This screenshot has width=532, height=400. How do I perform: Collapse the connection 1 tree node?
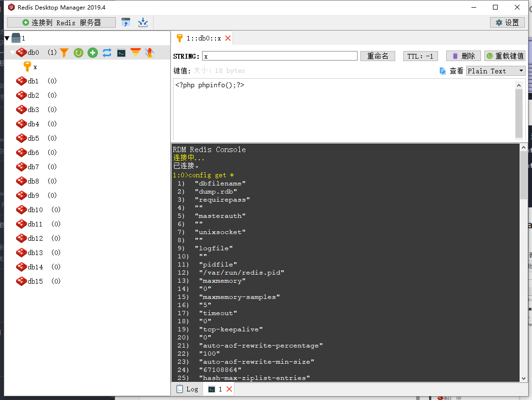point(7,38)
